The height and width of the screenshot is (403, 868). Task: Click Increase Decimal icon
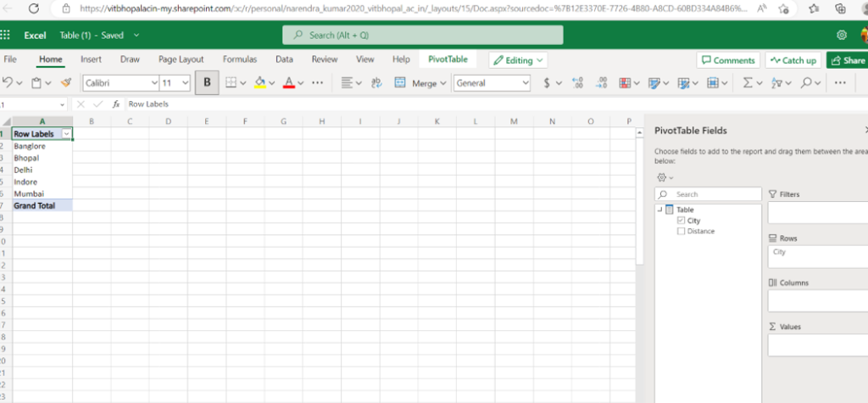(x=578, y=82)
